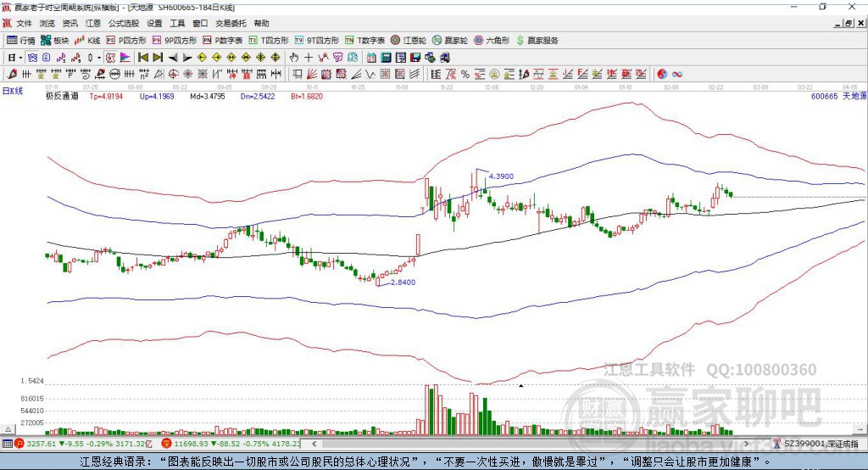Select the n² drawing tool

coord(144,75)
